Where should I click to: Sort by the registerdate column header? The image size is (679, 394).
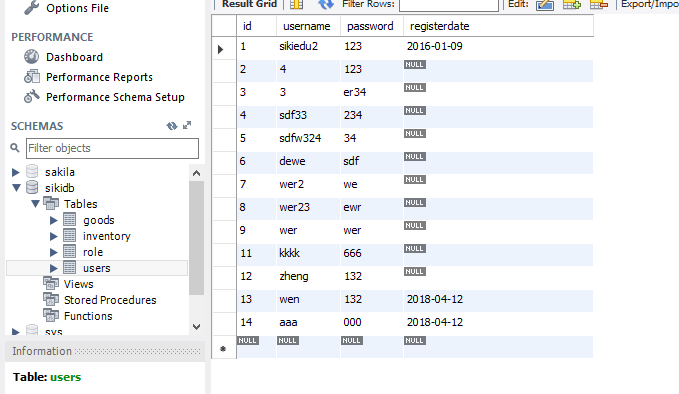click(440, 26)
